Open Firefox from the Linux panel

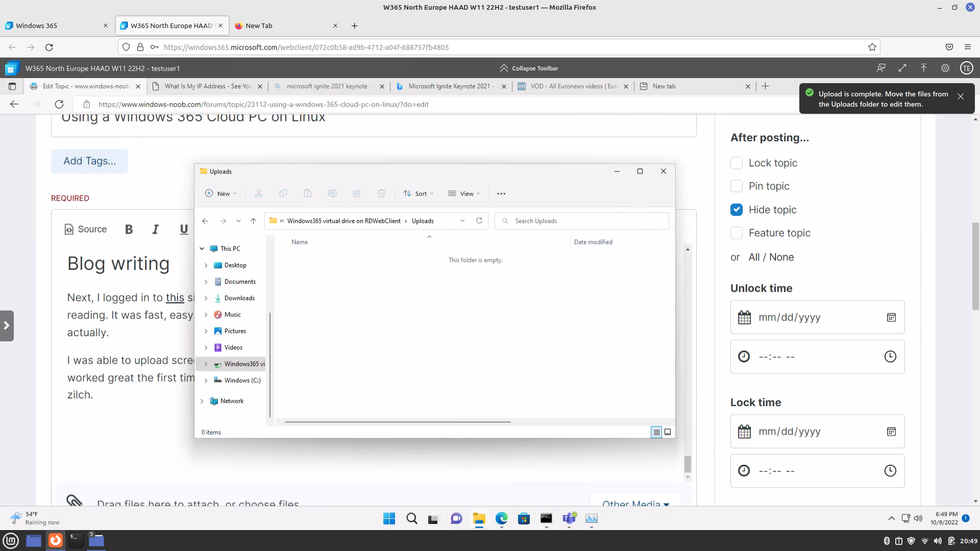(55, 540)
